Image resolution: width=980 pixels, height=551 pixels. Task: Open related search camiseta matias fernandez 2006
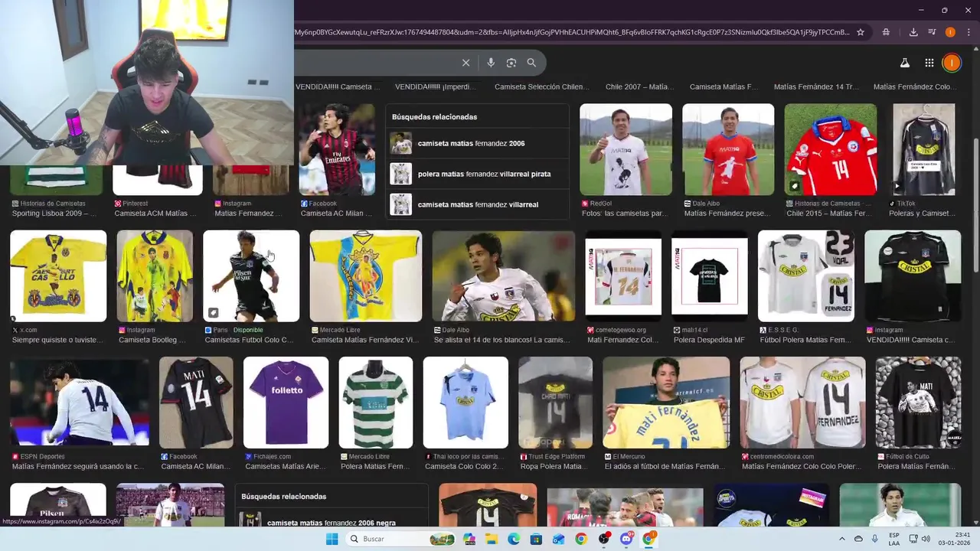tap(479, 143)
